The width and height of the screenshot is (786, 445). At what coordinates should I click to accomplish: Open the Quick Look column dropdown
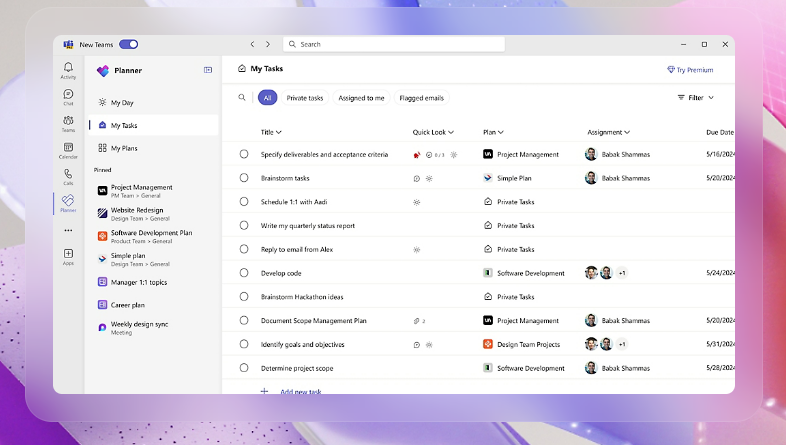coord(433,132)
